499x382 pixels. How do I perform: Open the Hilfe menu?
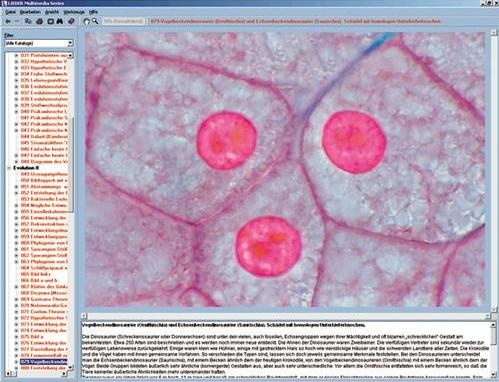(x=93, y=12)
